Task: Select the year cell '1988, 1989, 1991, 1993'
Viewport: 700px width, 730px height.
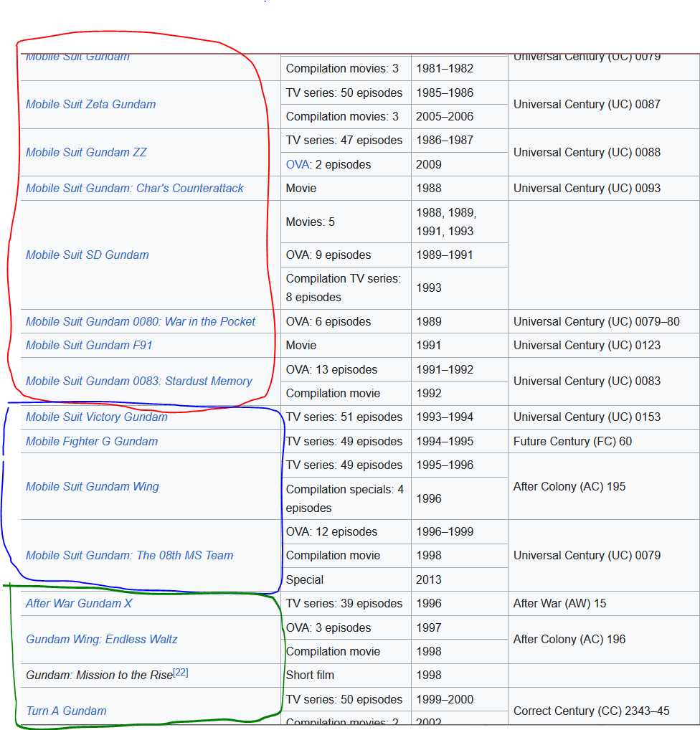Action: [x=460, y=222]
